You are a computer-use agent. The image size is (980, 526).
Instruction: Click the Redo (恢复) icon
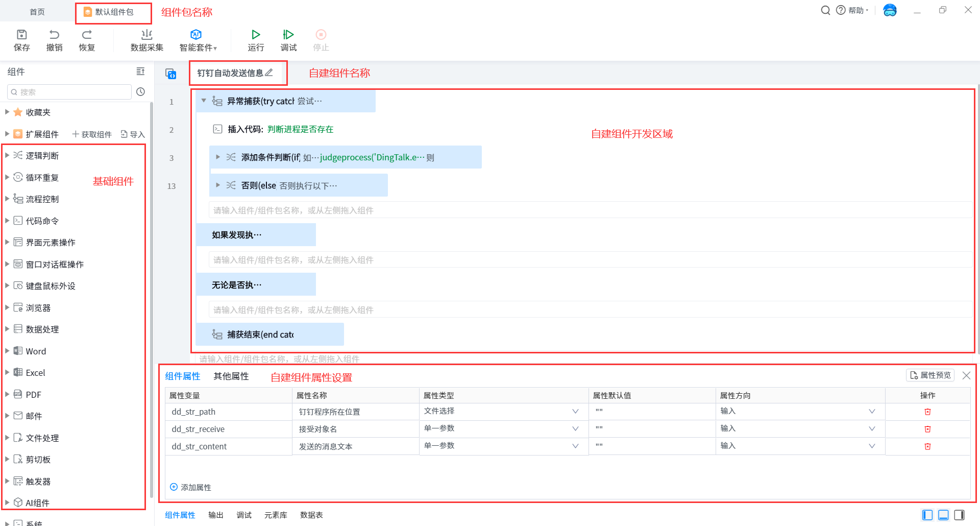tap(87, 35)
